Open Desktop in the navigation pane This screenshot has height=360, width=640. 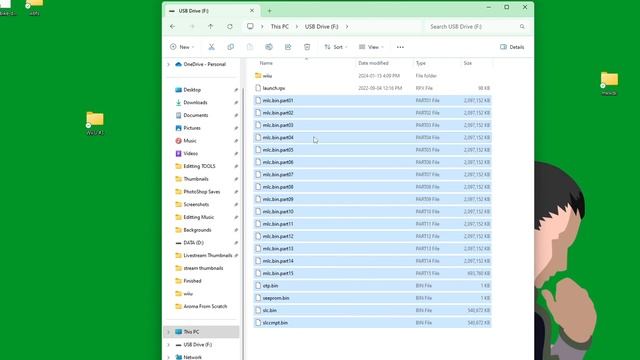pyautogui.click(x=192, y=90)
